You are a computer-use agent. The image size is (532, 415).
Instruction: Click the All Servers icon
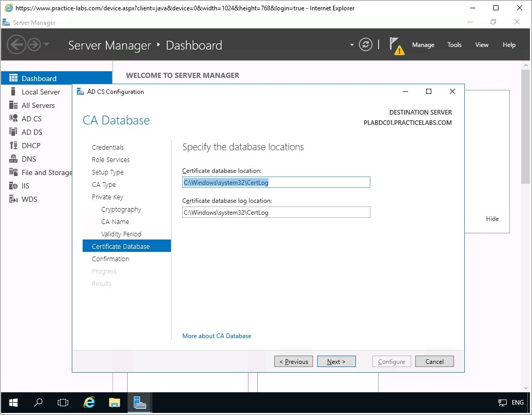[13, 105]
